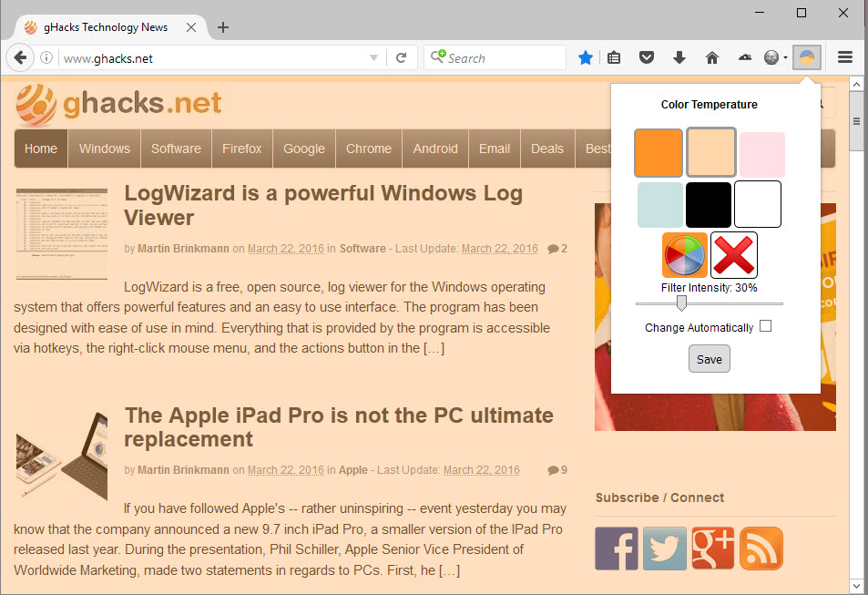Open the bookmarks list icon
Screen dimensions: 868x595
tap(614, 57)
